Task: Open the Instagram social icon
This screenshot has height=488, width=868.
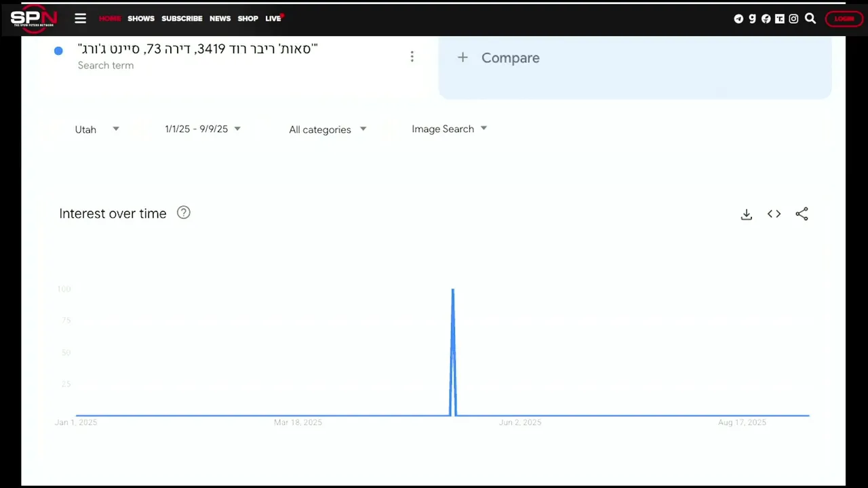Action: coord(793,19)
